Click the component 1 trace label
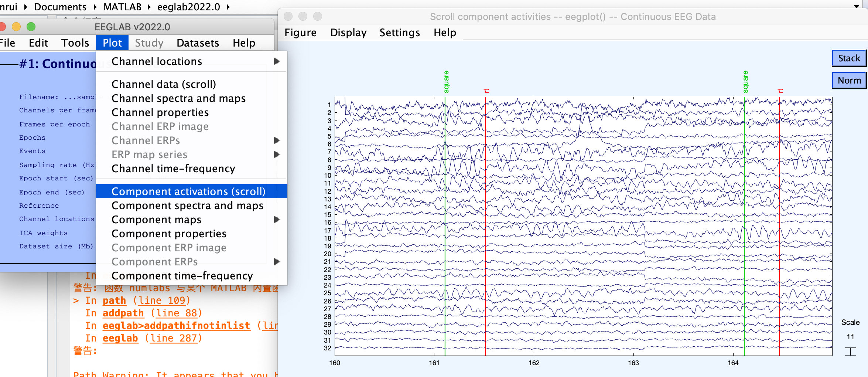 point(329,105)
